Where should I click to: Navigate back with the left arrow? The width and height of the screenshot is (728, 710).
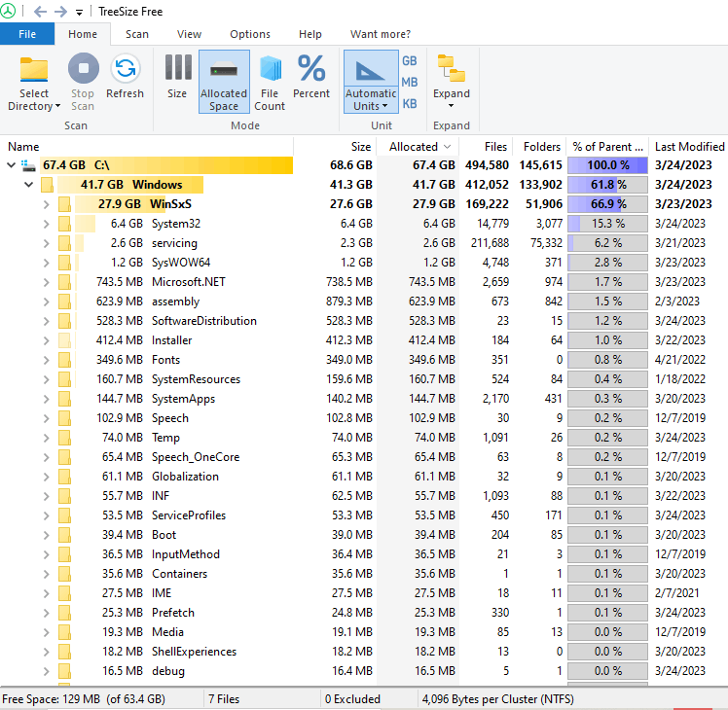(x=41, y=12)
